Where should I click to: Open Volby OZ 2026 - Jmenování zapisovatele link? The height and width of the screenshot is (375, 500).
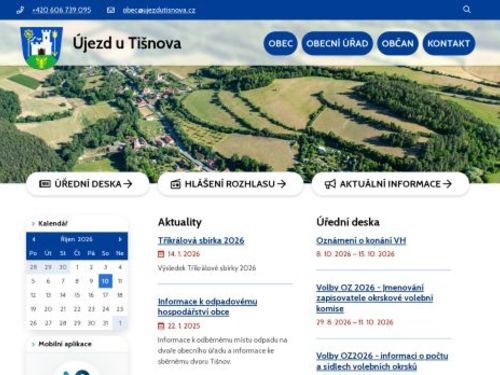[375, 298]
